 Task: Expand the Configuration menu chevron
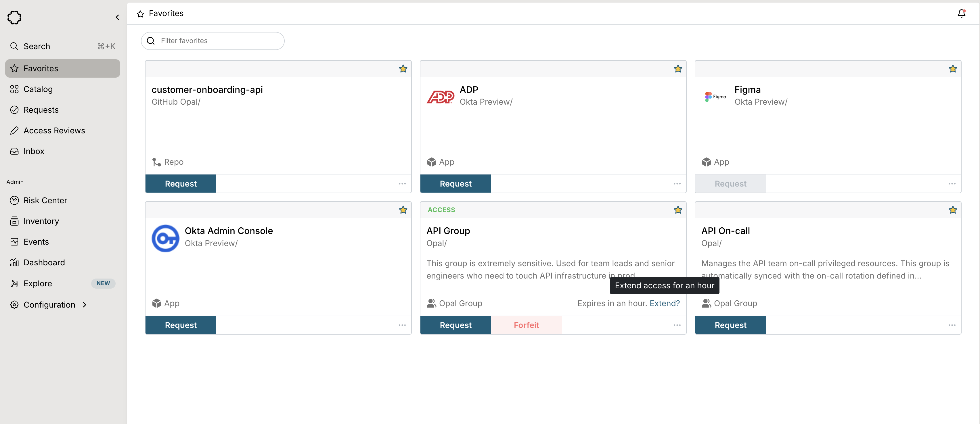click(85, 305)
